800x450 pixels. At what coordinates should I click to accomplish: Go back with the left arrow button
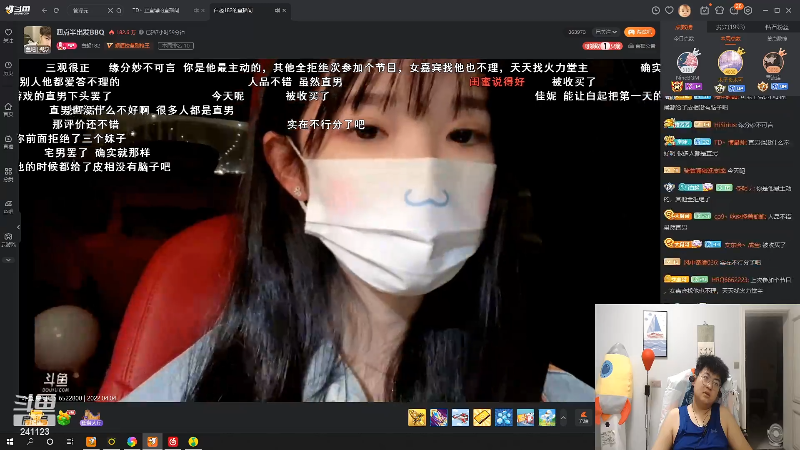point(44,10)
